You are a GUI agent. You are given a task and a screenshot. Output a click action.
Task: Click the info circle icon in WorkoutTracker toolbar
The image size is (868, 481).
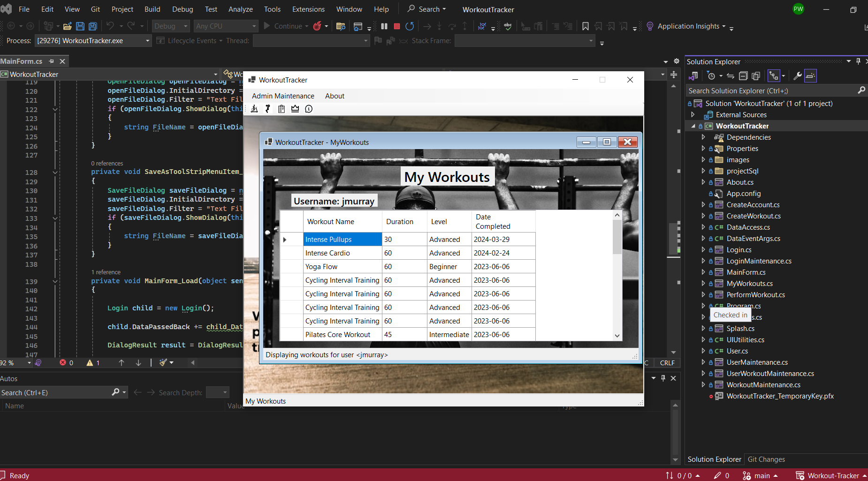pos(309,109)
